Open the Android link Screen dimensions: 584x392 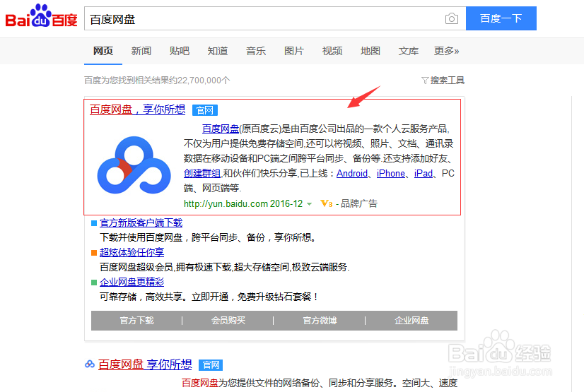point(352,173)
